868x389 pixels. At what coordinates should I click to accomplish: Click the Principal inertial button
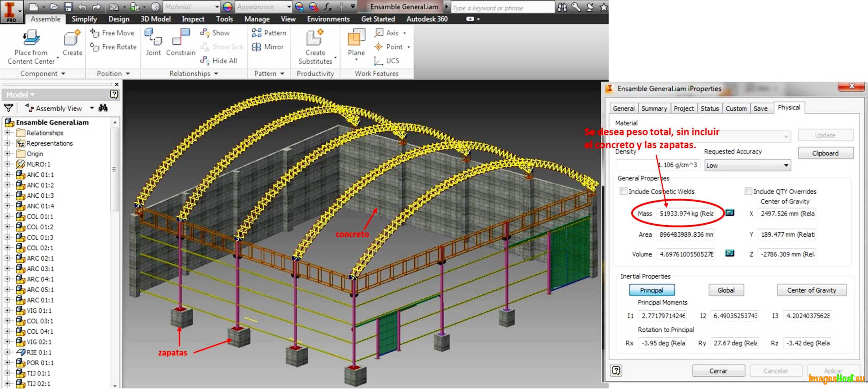(x=651, y=290)
